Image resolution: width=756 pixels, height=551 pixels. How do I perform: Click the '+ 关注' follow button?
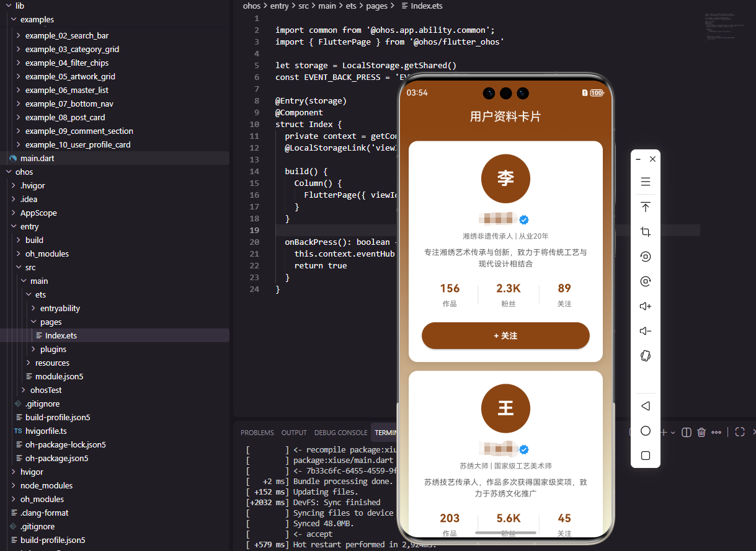[x=505, y=335]
